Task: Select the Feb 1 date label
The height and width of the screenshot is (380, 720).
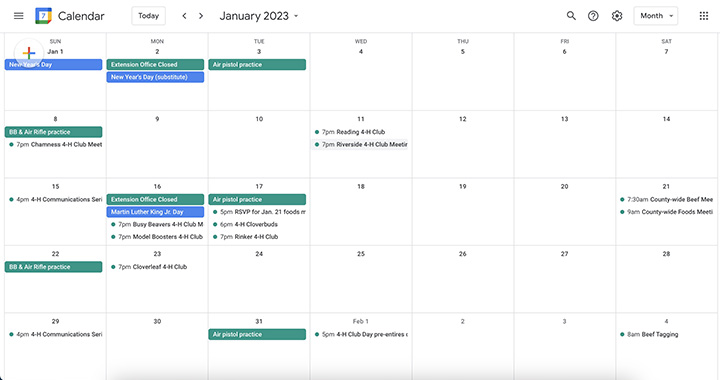Action: (x=360, y=321)
